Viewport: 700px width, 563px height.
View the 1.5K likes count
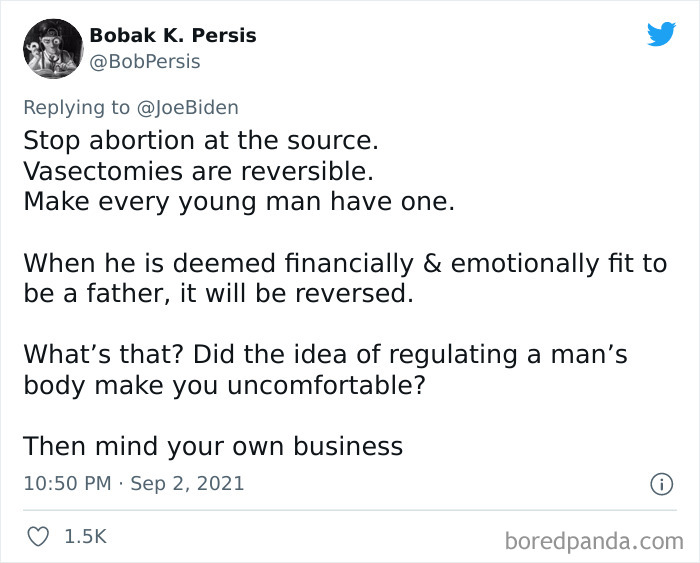[x=85, y=537]
